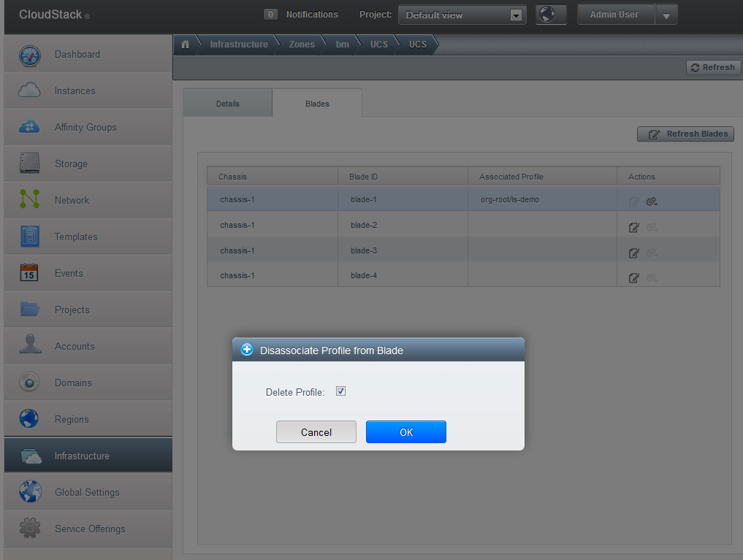This screenshot has width=743, height=560.
Task: Uncheck the Delete Profile checkbox
Action: tap(340, 391)
